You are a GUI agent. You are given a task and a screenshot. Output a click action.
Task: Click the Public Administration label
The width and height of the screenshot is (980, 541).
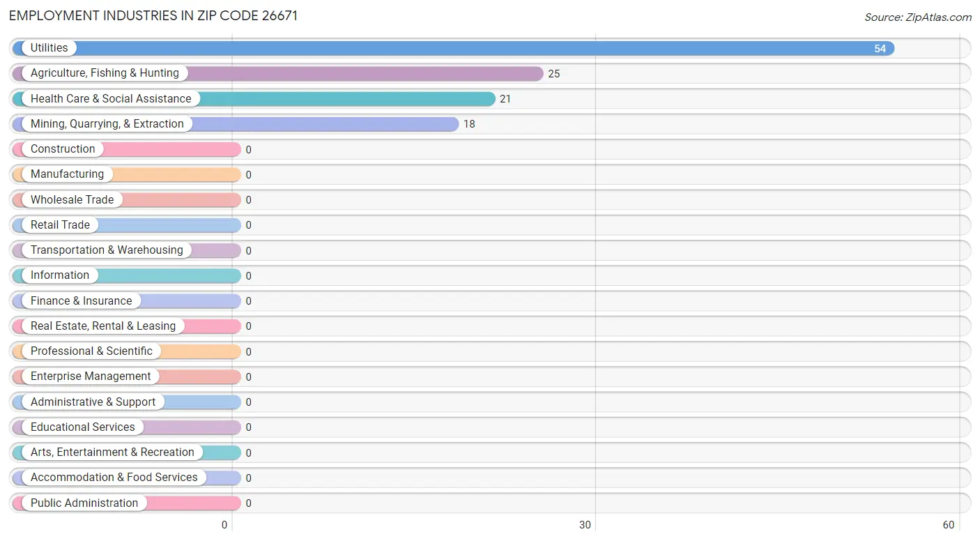(84, 503)
